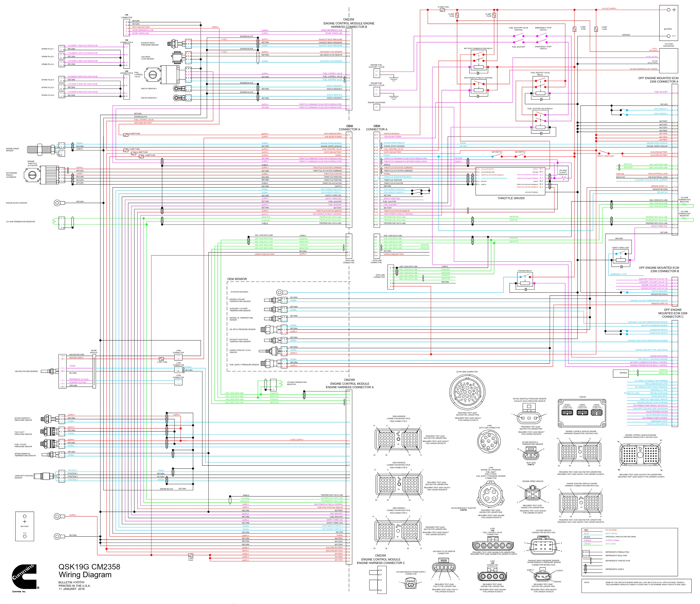Click the battery box at bottom left

click(x=25, y=526)
